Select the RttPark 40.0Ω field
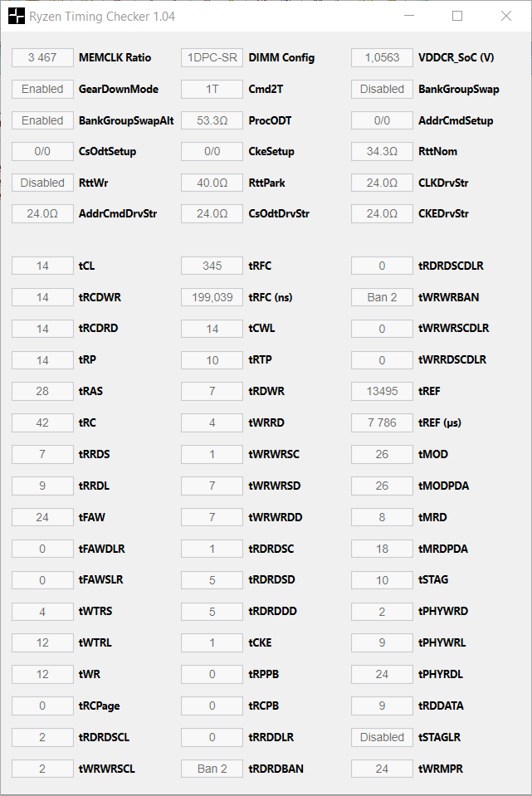532x796 pixels. point(212,183)
